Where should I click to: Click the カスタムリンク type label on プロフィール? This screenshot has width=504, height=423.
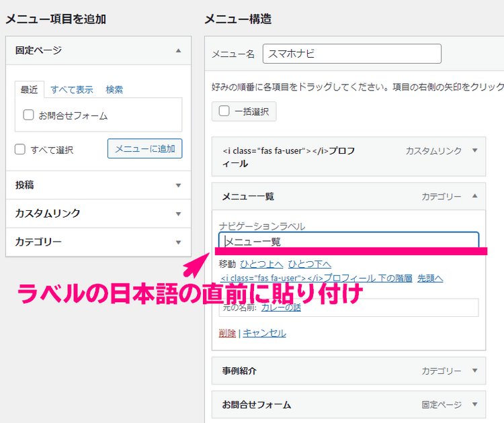[433, 150]
